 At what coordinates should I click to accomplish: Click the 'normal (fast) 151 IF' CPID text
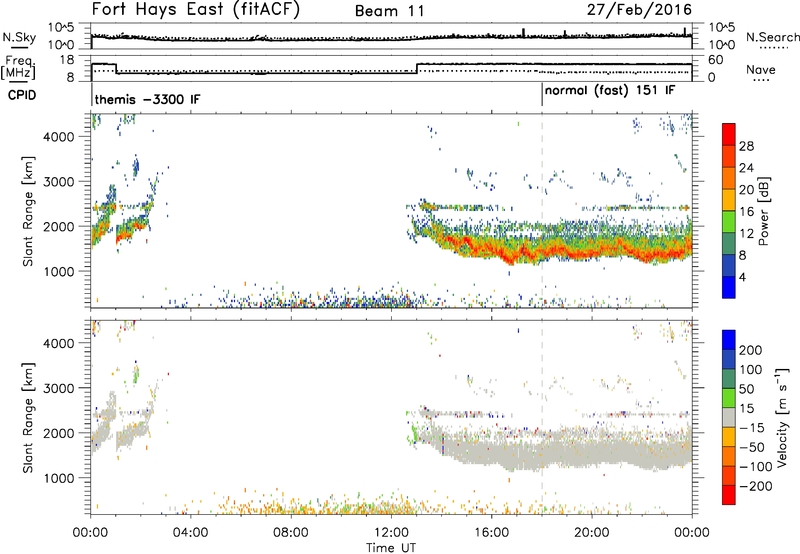click(610, 90)
